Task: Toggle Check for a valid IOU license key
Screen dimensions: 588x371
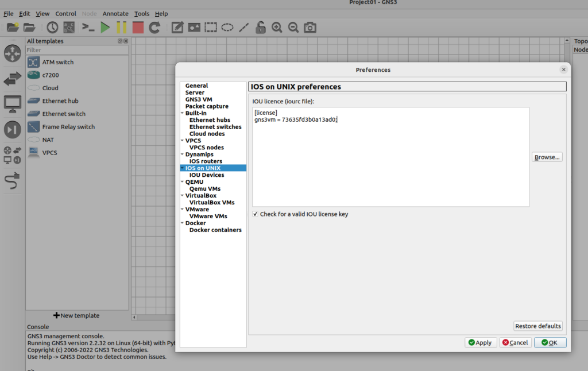Action: [256, 214]
